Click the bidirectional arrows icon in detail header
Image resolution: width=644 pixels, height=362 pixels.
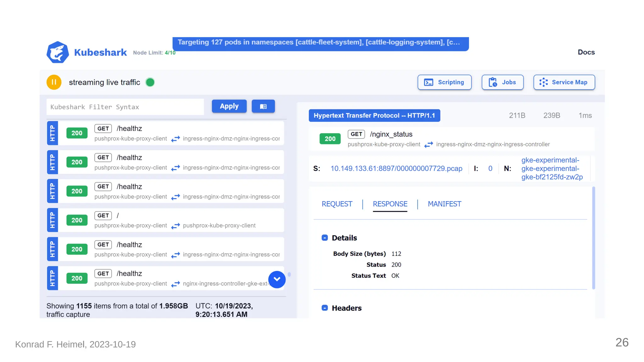[x=428, y=145]
